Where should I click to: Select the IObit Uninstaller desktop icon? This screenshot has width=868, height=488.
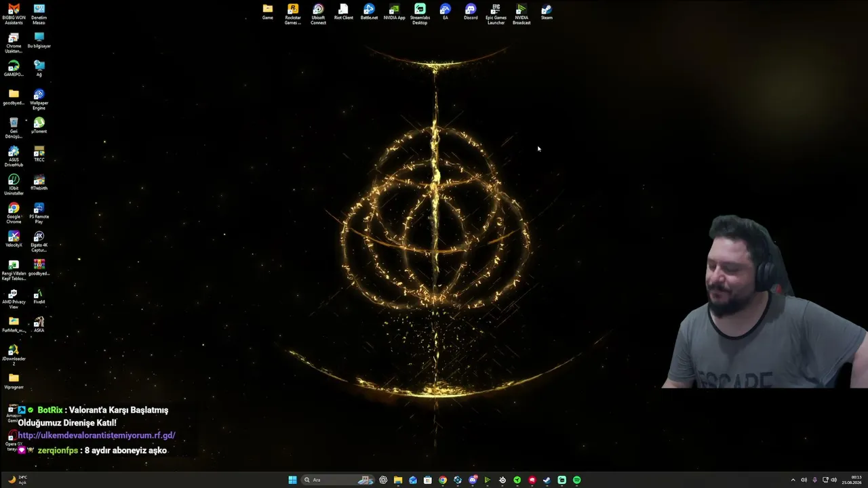point(14,185)
